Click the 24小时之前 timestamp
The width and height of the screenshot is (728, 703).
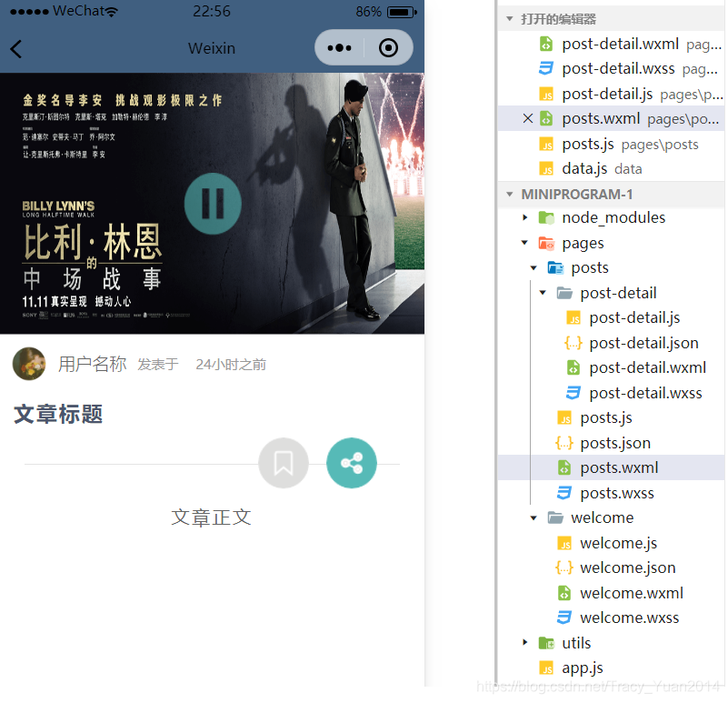[231, 365]
